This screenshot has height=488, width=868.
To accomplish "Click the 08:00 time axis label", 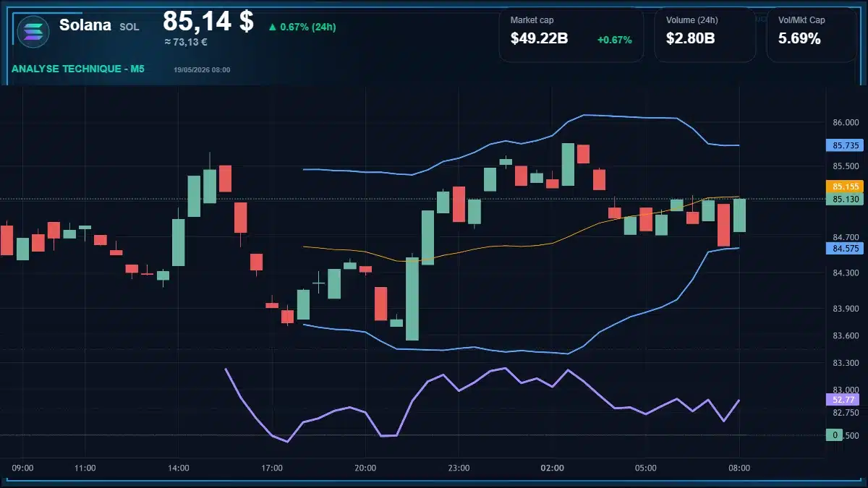I will tap(739, 468).
